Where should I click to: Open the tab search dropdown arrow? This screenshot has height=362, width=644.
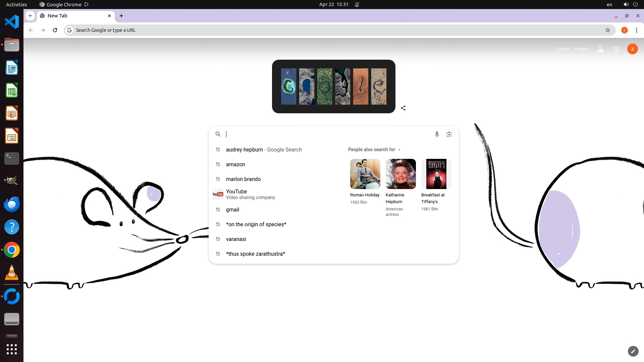point(30,16)
